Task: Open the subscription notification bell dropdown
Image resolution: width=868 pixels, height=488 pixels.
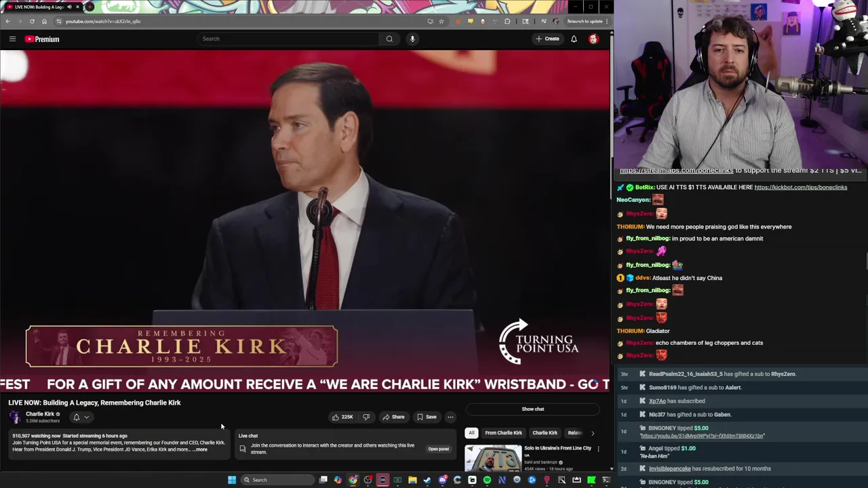Action: (x=80, y=418)
